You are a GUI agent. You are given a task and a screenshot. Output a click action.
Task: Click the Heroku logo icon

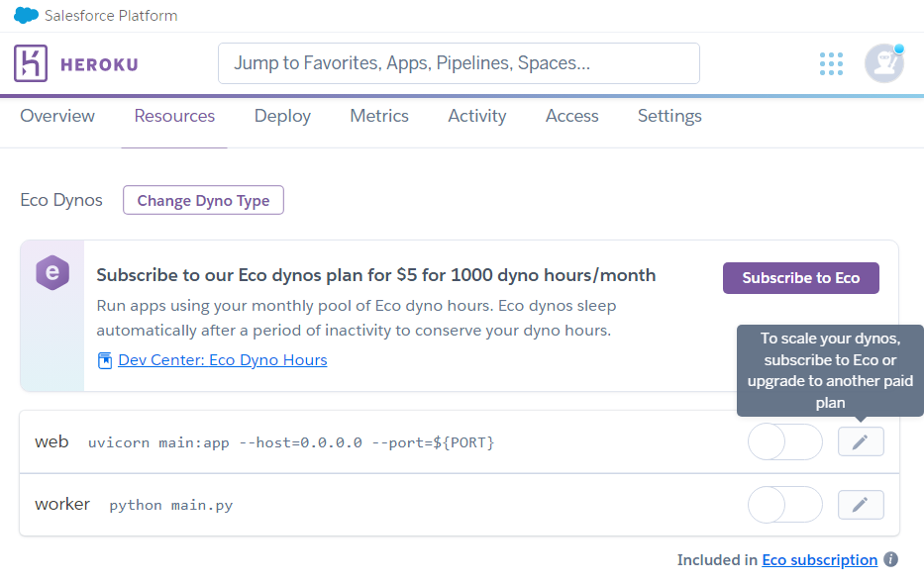point(31,63)
